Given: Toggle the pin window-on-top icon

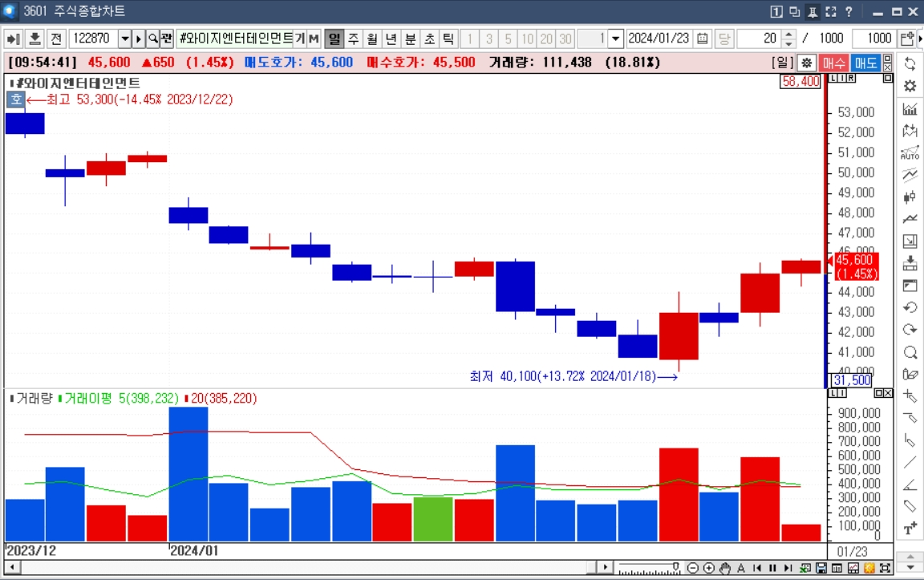Looking at the screenshot, I should (813, 11).
